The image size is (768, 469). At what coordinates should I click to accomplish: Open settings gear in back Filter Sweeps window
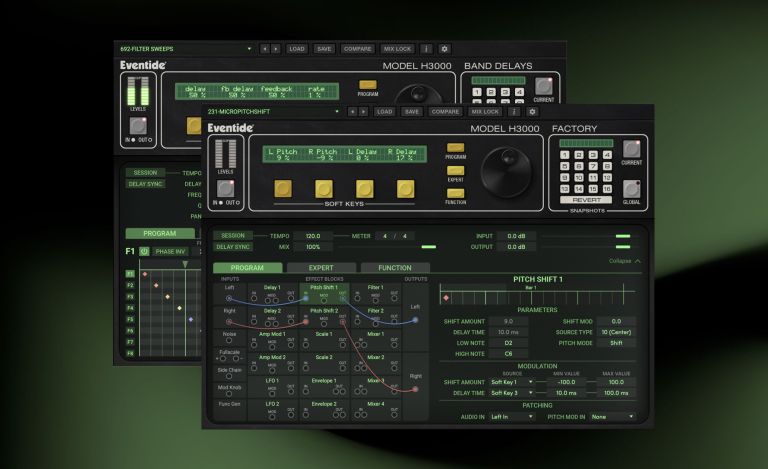coord(444,49)
